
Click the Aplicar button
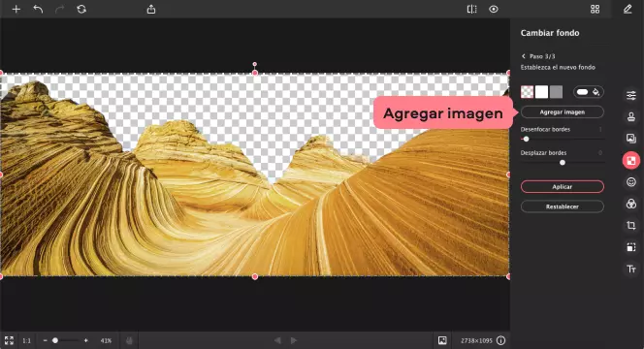tap(563, 186)
